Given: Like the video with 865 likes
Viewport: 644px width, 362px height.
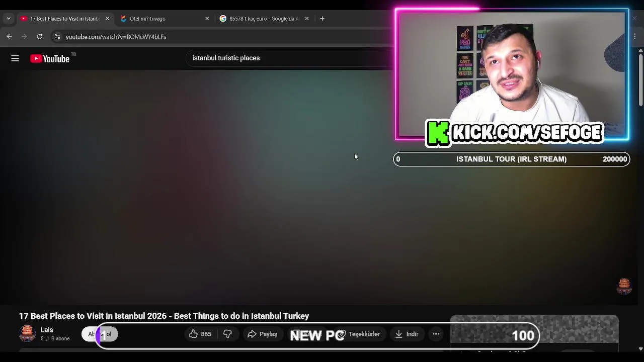Looking at the screenshot, I should [200, 334].
